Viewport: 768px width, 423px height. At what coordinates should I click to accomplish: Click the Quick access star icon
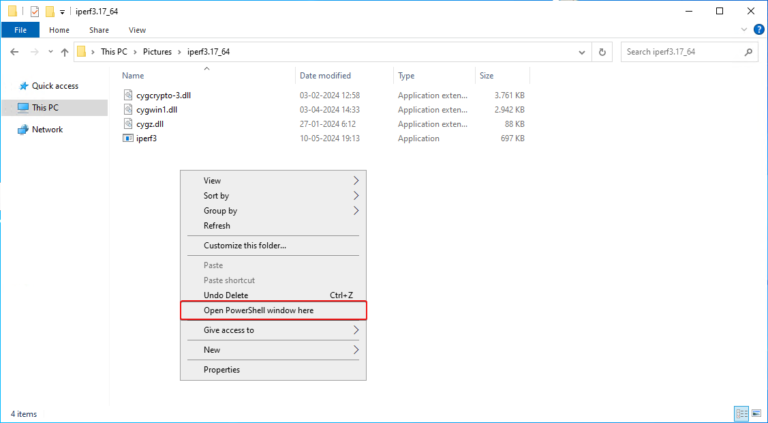(23, 86)
